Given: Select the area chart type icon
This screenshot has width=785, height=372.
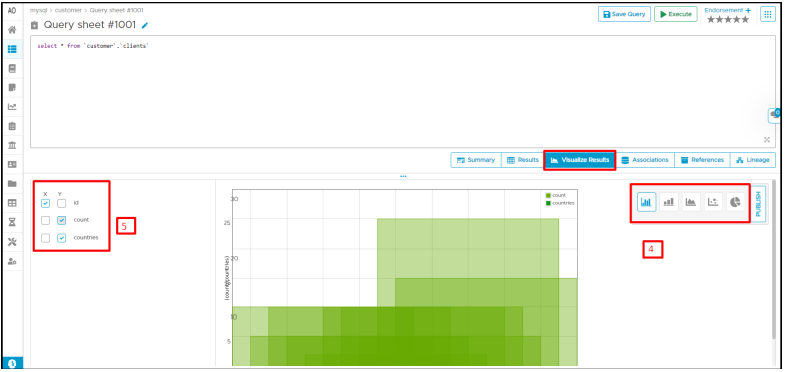Looking at the screenshot, I should click(x=691, y=202).
